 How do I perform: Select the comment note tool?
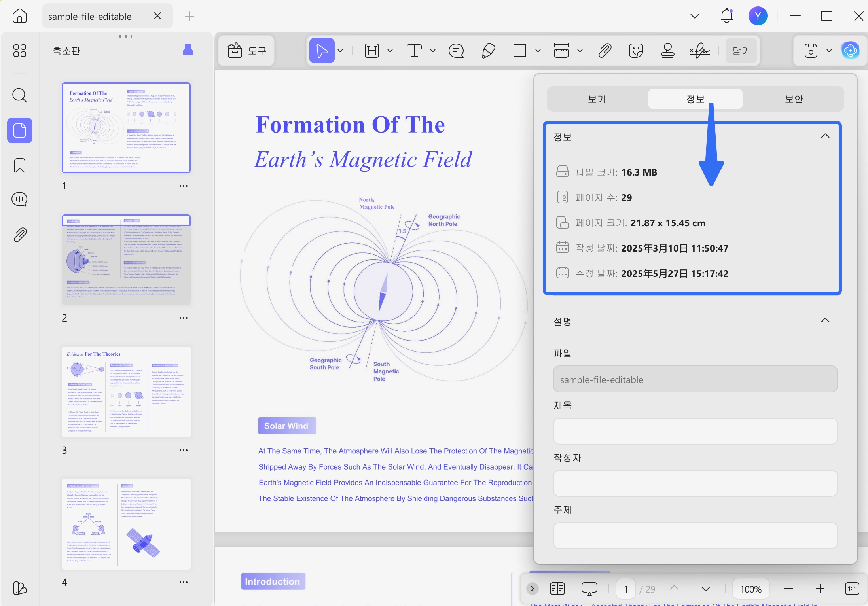coord(456,51)
